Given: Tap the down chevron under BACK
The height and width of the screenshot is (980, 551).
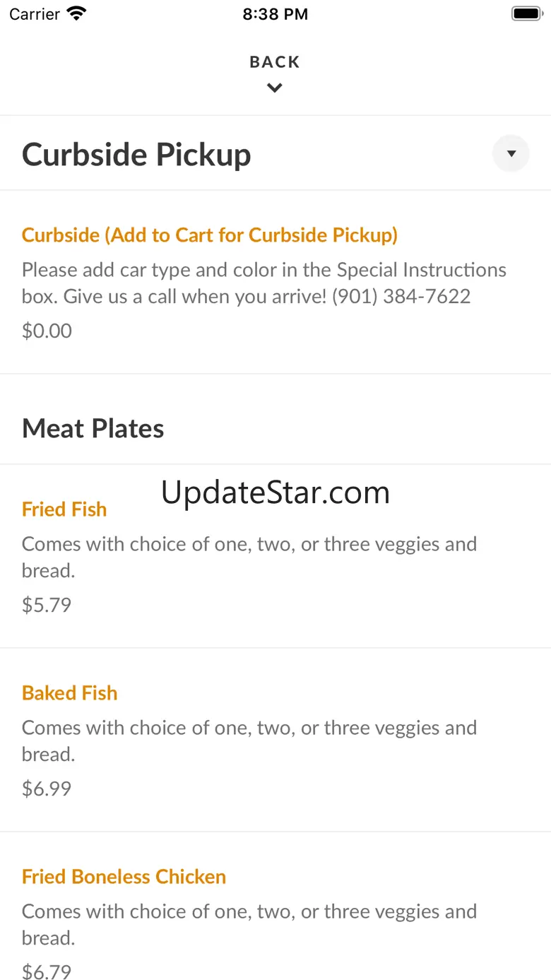Looking at the screenshot, I should (275, 88).
